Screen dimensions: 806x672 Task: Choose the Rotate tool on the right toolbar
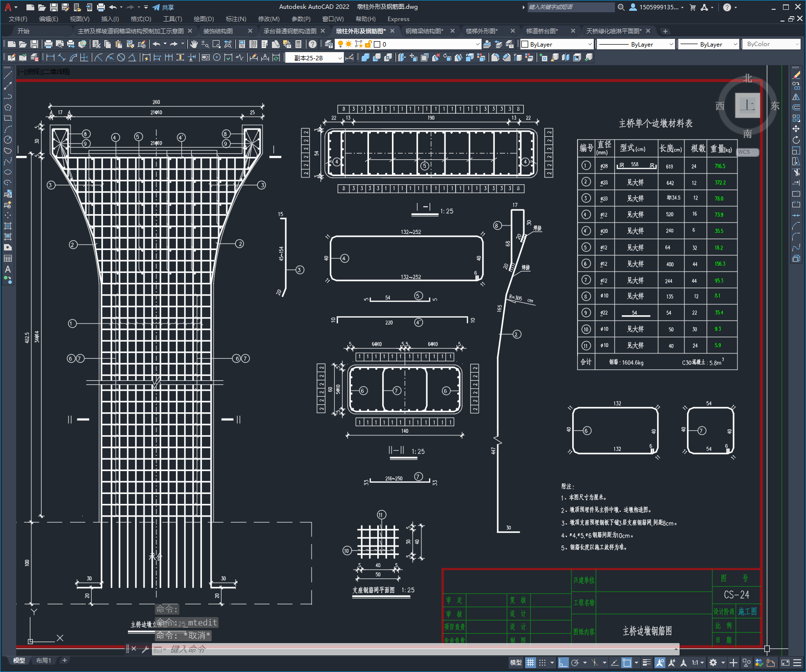click(x=796, y=140)
